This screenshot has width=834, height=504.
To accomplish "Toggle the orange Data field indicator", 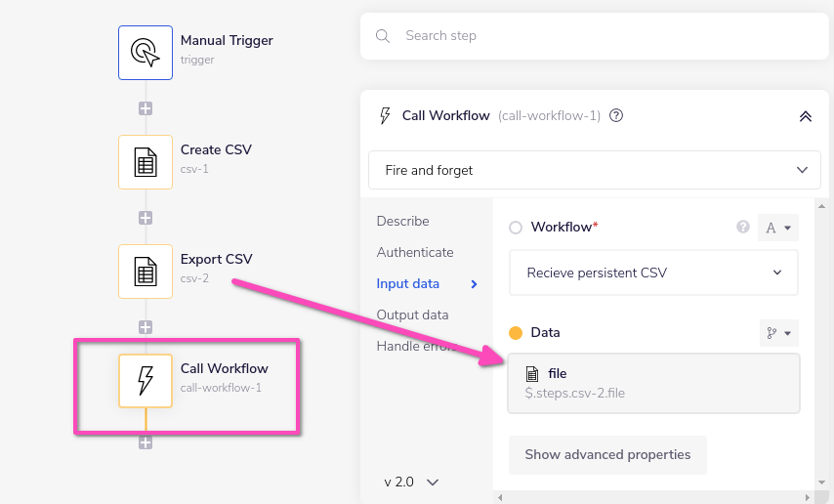I will [x=516, y=333].
